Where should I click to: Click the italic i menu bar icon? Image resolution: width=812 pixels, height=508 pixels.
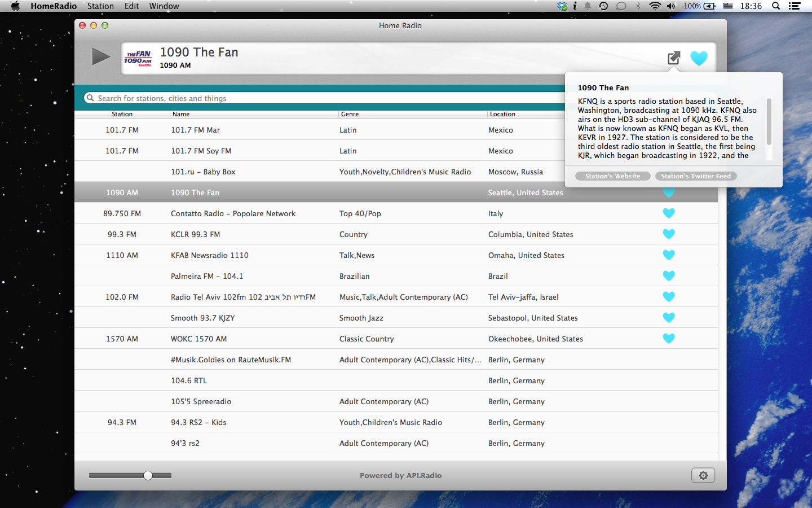click(x=575, y=6)
